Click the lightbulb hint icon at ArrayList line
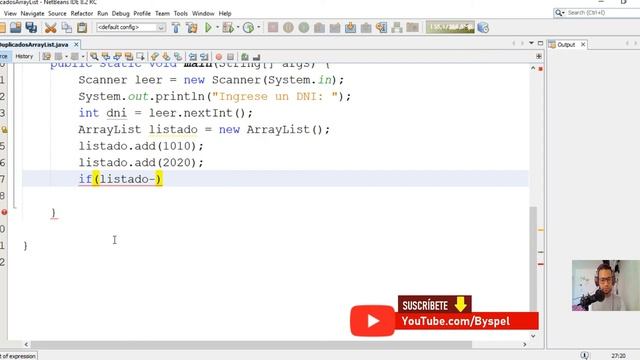640x360 pixels. pos(4,130)
